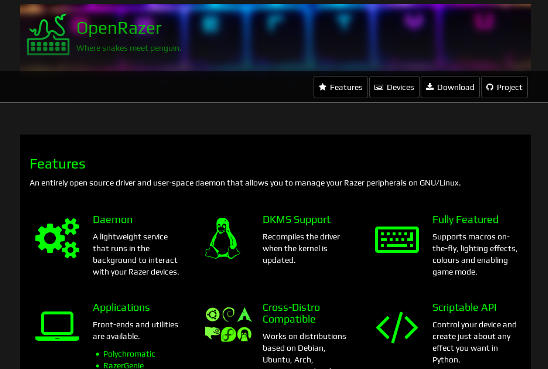Click the Scriptable API code brackets icon
548x369 pixels.
pos(397,327)
